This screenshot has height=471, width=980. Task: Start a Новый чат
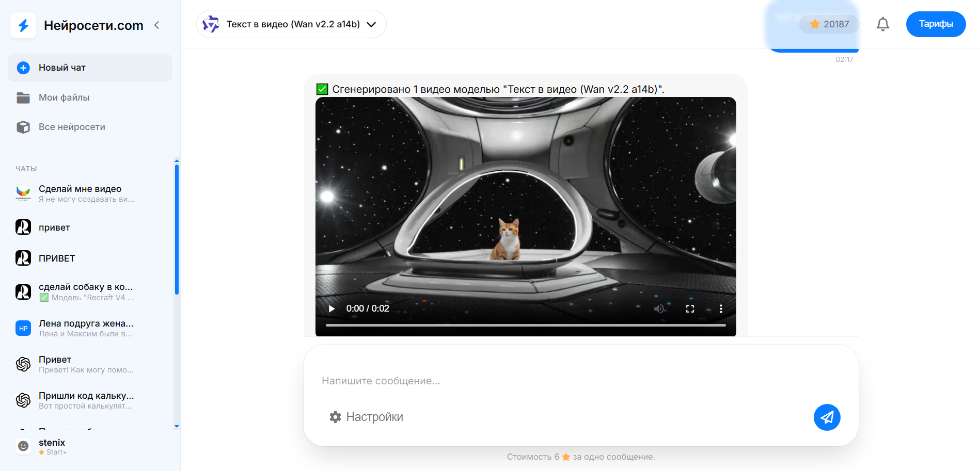pyautogui.click(x=90, y=68)
